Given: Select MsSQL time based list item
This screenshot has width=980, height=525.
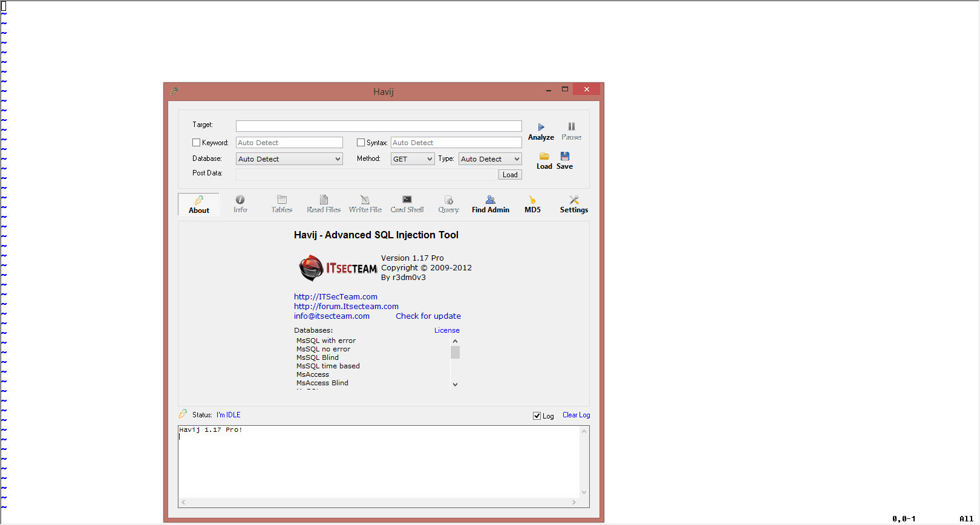Looking at the screenshot, I should tap(328, 366).
